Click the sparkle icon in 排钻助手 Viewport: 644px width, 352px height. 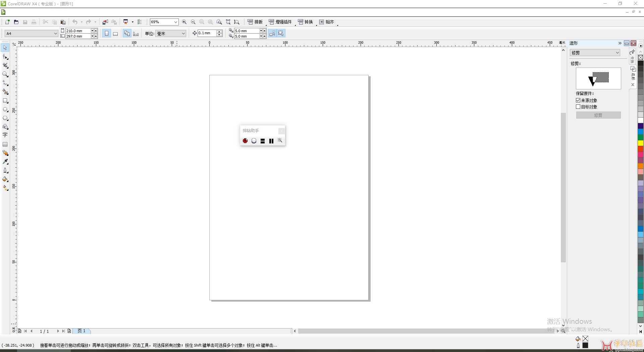tap(280, 140)
